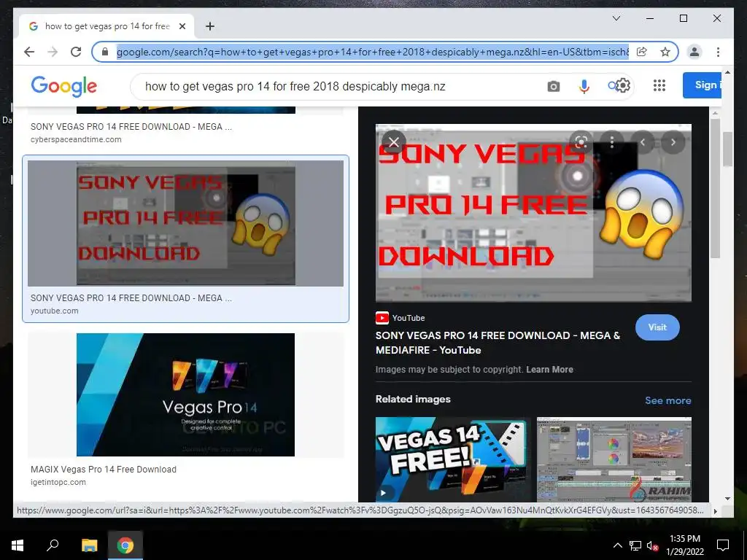This screenshot has height=560, width=747.
Task: Open Chrome's three-dot menu
Action: pyautogui.click(x=718, y=52)
